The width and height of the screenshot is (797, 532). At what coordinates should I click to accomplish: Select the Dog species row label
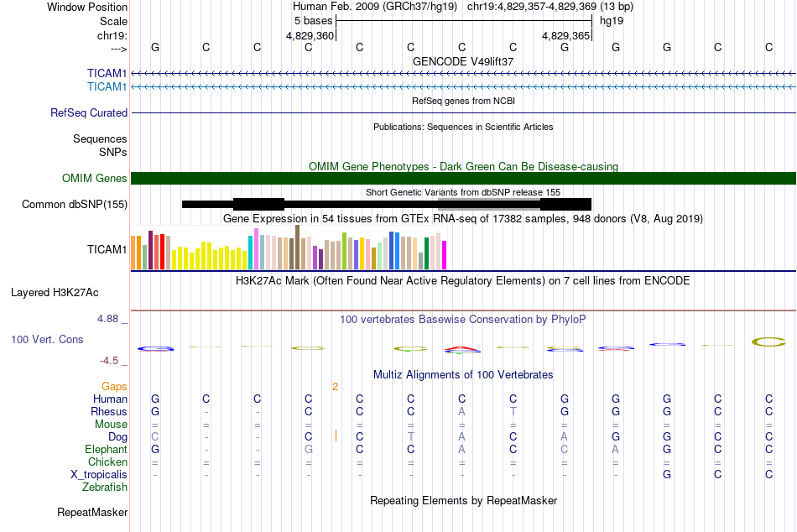pyautogui.click(x=117, y=437)
